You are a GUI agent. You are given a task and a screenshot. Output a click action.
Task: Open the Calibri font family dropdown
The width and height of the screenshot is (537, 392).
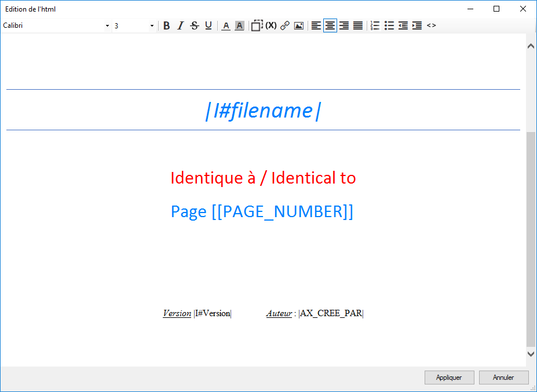pos(107,26)
